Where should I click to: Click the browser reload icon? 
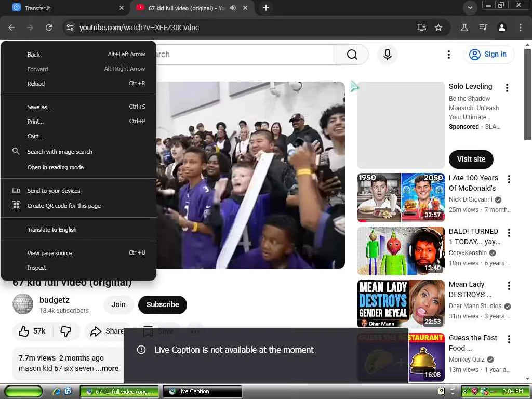[x=49, y=28]
